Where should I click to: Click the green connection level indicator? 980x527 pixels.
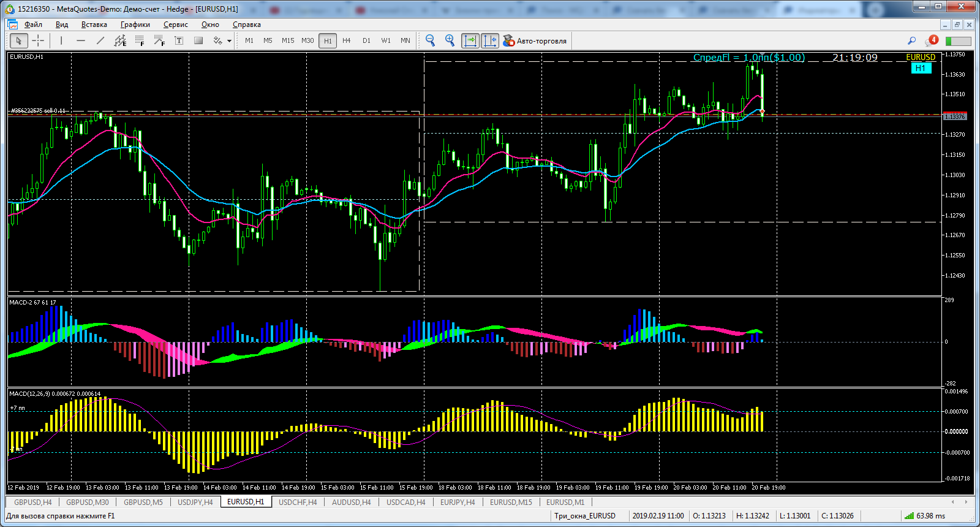(x=959, y=41)
